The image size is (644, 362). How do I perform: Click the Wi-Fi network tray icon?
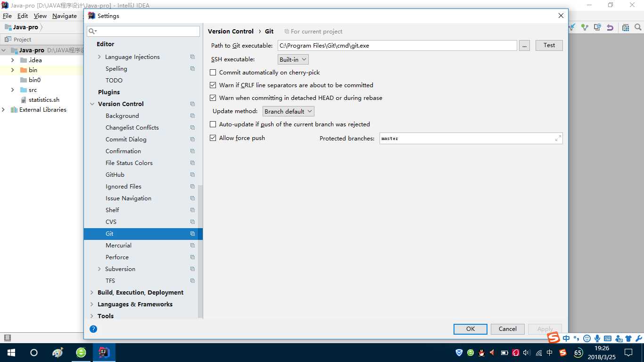tap(538, 353)
